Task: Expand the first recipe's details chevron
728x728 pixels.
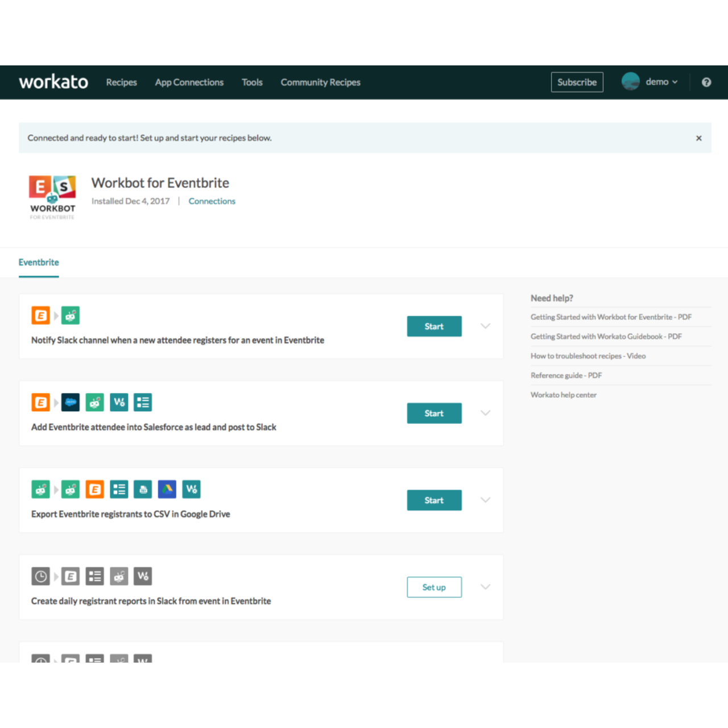Action: tap(485, 326)
